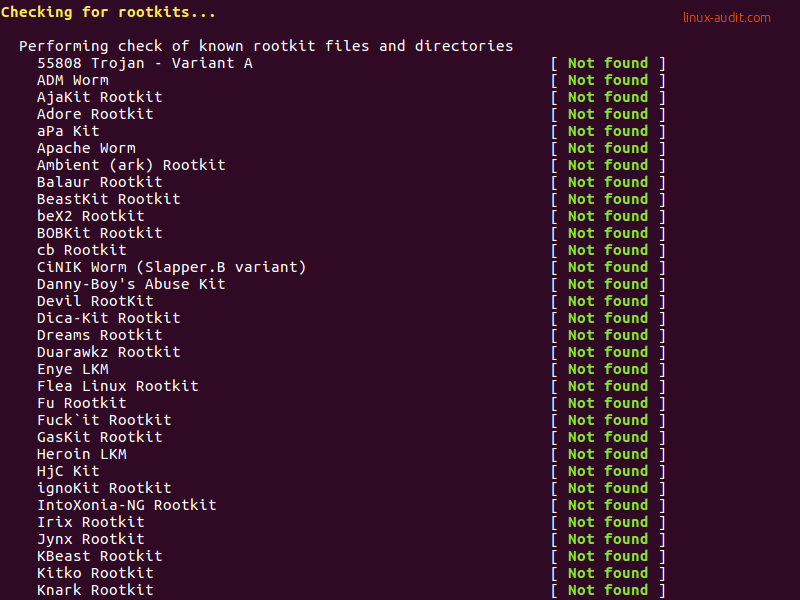
Task: Click Danny-Boy's Abuse Kit entry
Action: [x=131, y=284]
